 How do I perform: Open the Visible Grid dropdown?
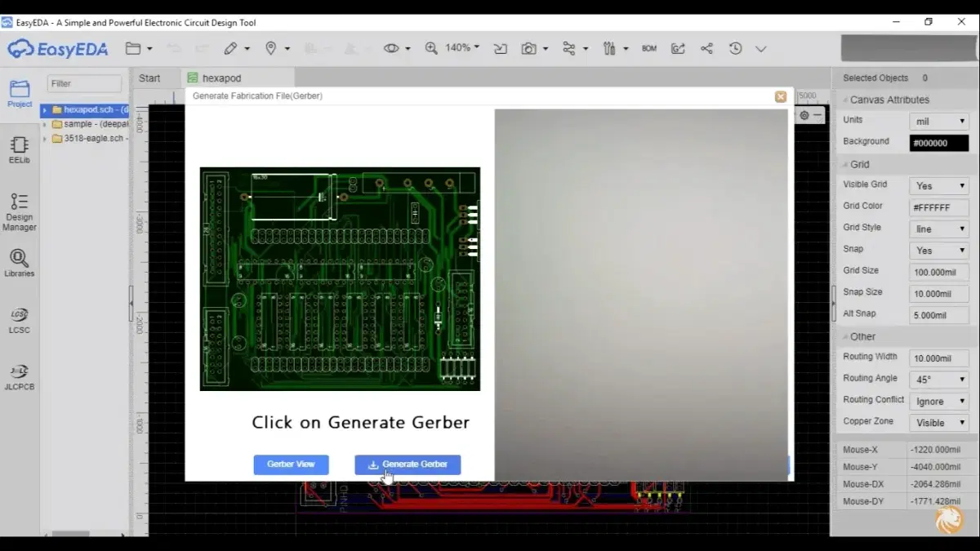(939, 186)
